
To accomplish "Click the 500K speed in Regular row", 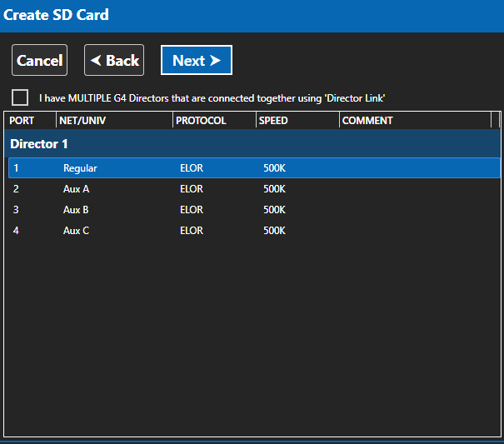I will click(x=275, y=168).
